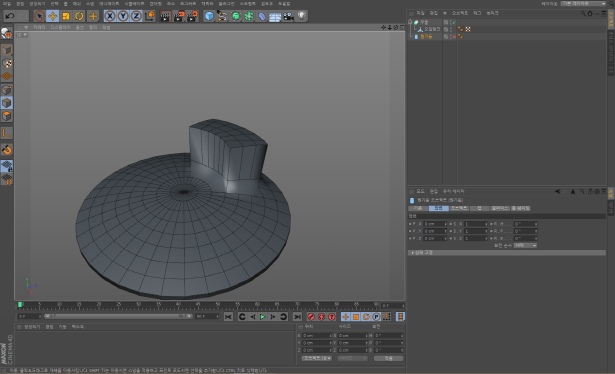Screen dimensions: 615x374
Task: Click the last-used tool plus icon
Action: (93, 16)
